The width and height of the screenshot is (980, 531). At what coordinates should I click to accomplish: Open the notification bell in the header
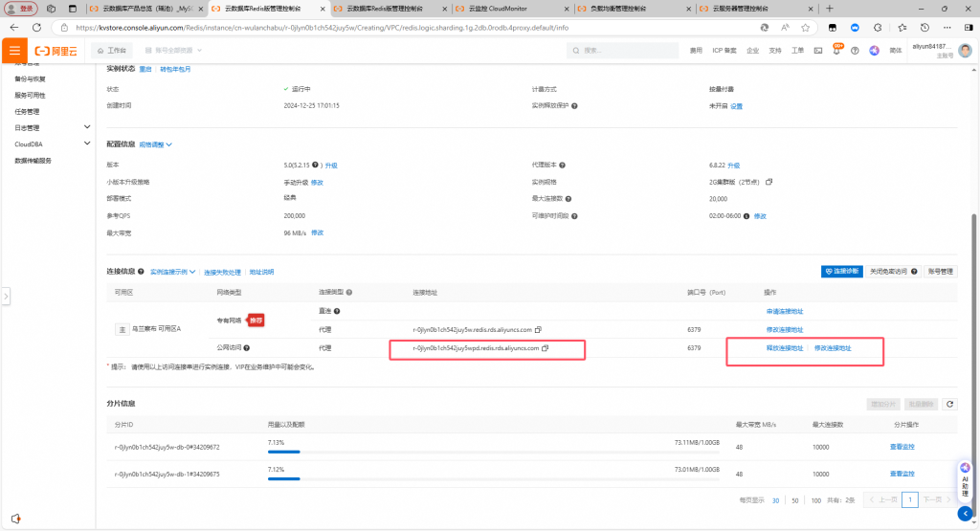coord(837,50)
